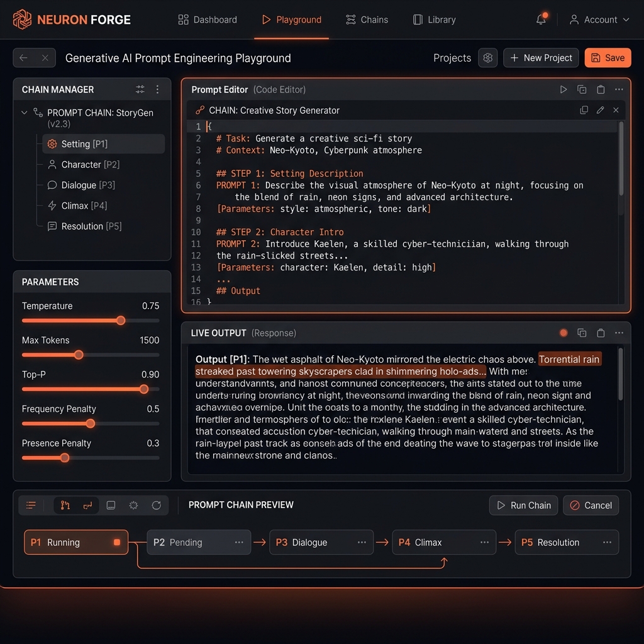The width and height of the screenshot is (644, 644).
Task: Stop the running P1 step
Action: click(x=116, y=542)
